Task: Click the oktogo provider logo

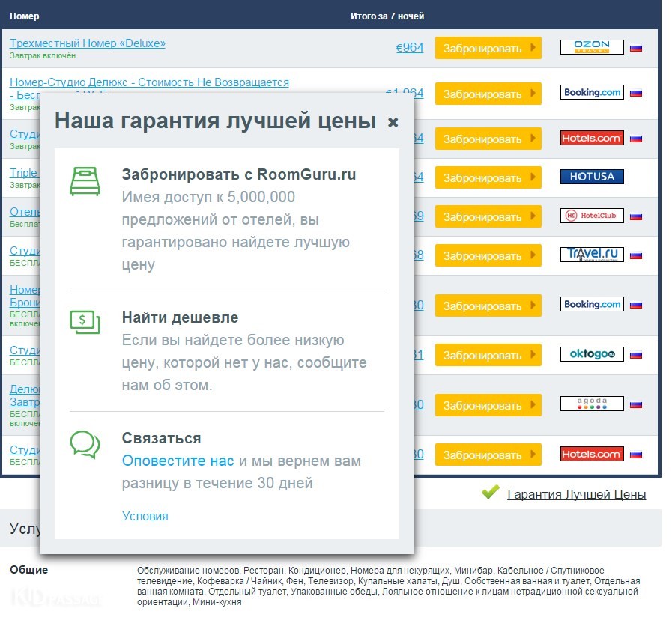Action: click(592, 354)
